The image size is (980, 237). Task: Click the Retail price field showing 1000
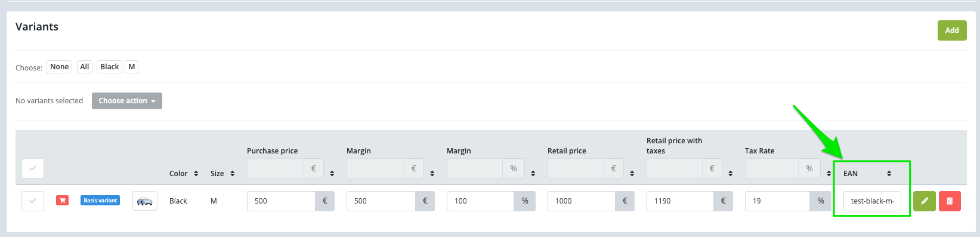(582, 201)
